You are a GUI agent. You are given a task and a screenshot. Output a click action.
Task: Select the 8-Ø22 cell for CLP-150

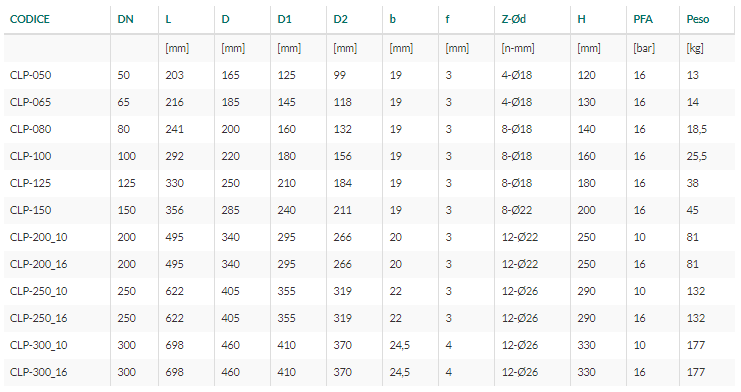click(517, 210)
